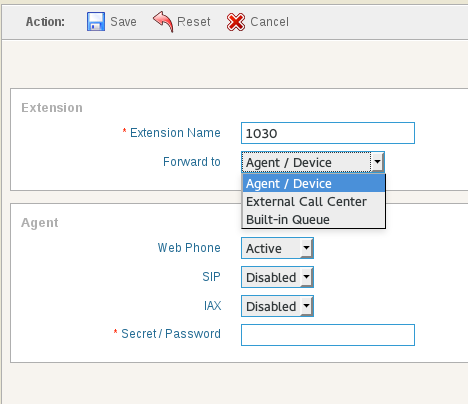468x404 pixels.
Task: Focus the Extension Name field containing 1030
Action: point(328,133)
